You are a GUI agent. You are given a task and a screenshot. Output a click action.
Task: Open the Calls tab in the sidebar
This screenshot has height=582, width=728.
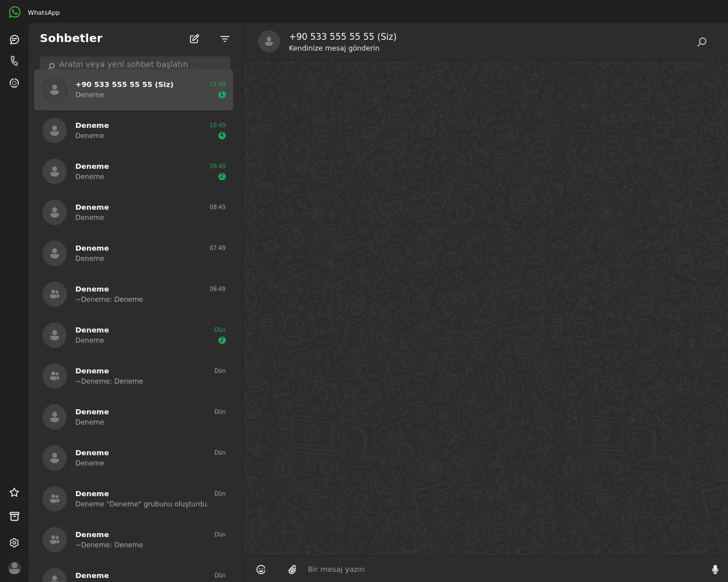point(14,61)
